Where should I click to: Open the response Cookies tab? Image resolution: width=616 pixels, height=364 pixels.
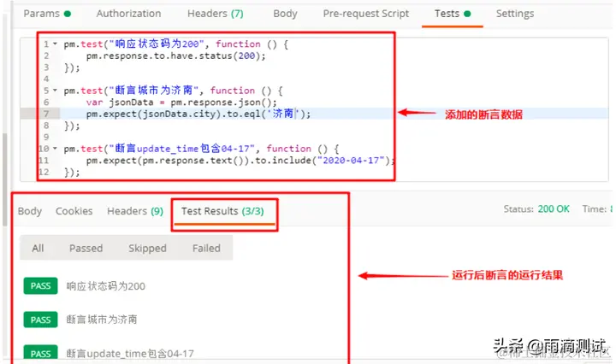(74, 211)
